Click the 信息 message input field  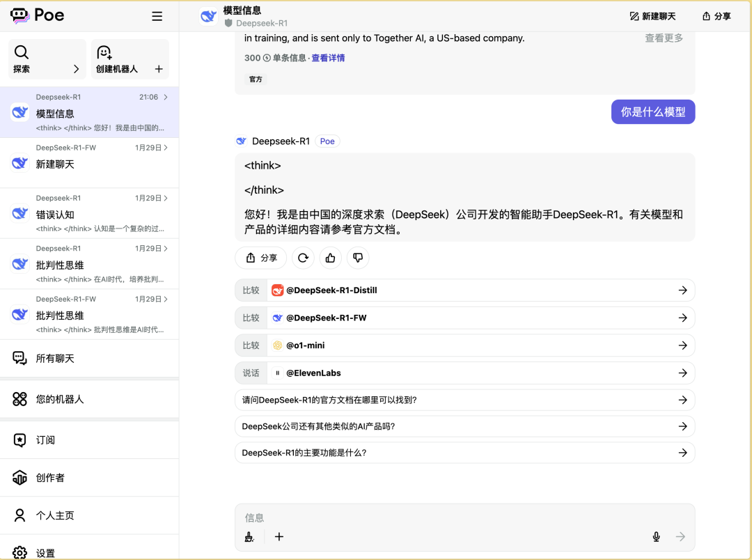(x=464, y=518)
